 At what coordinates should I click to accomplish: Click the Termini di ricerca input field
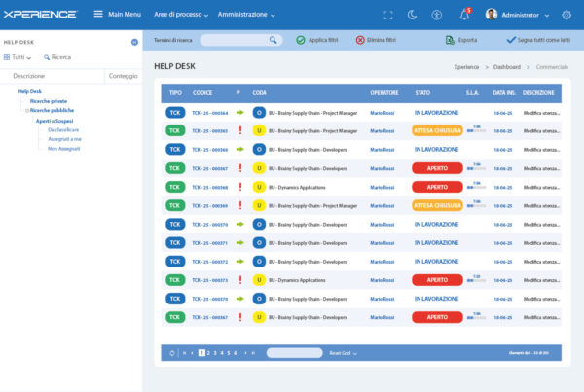point(232,40)
